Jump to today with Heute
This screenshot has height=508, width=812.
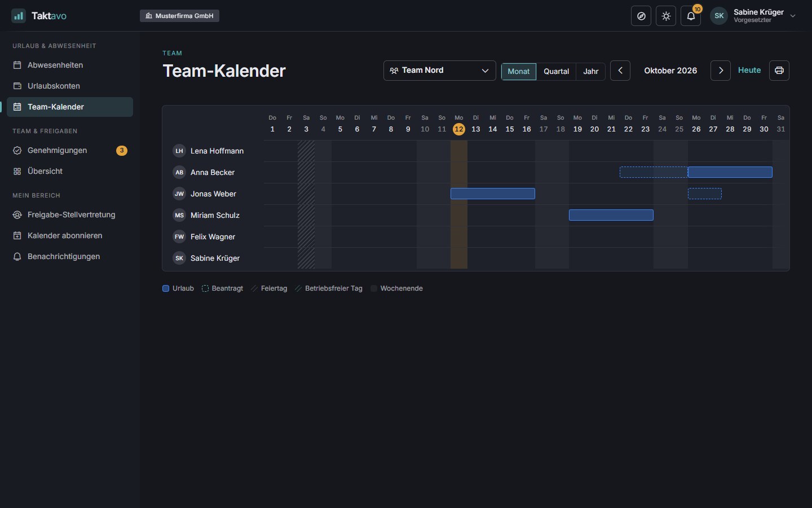pos(749,70)
